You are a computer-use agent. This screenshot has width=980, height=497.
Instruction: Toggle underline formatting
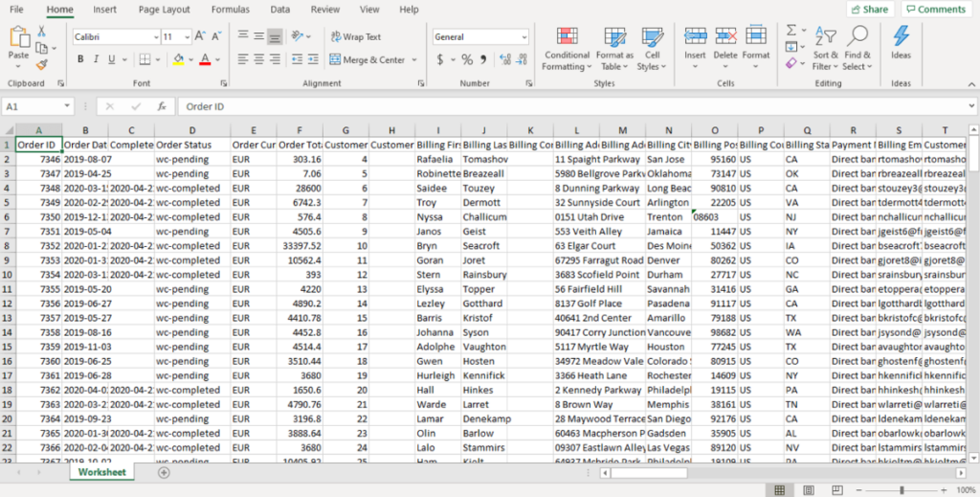[111, 59]
